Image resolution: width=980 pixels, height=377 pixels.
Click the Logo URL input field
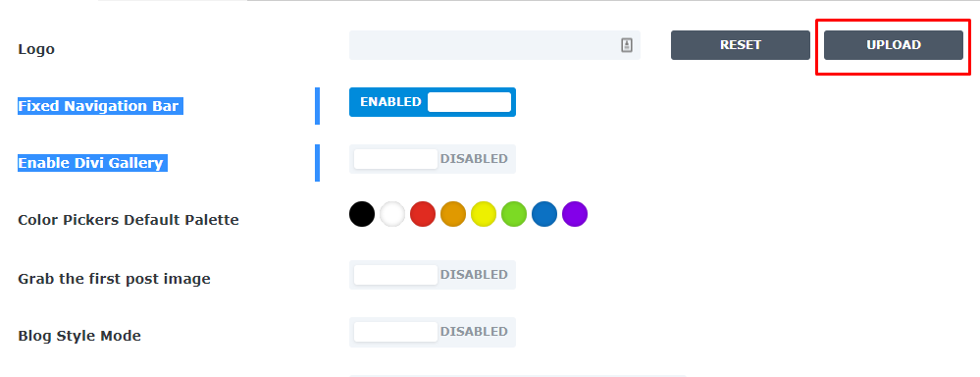pos(494,45)
